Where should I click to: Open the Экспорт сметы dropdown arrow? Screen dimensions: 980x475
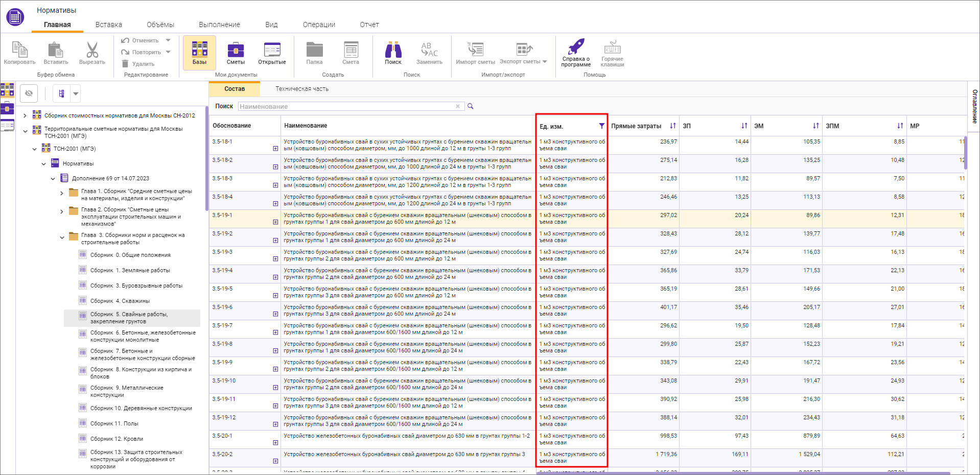(545, 62)
